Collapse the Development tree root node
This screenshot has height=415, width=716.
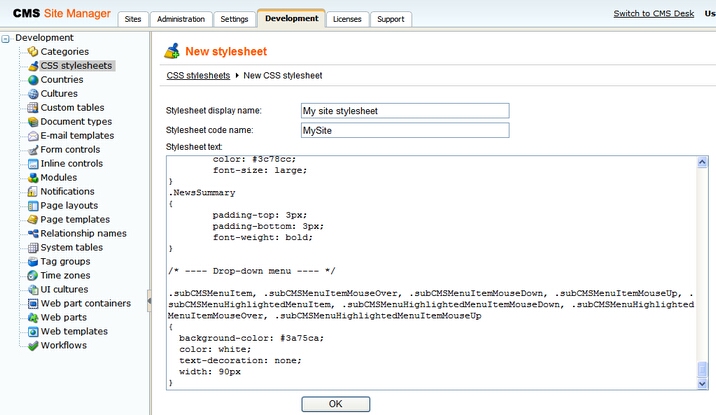7,38
